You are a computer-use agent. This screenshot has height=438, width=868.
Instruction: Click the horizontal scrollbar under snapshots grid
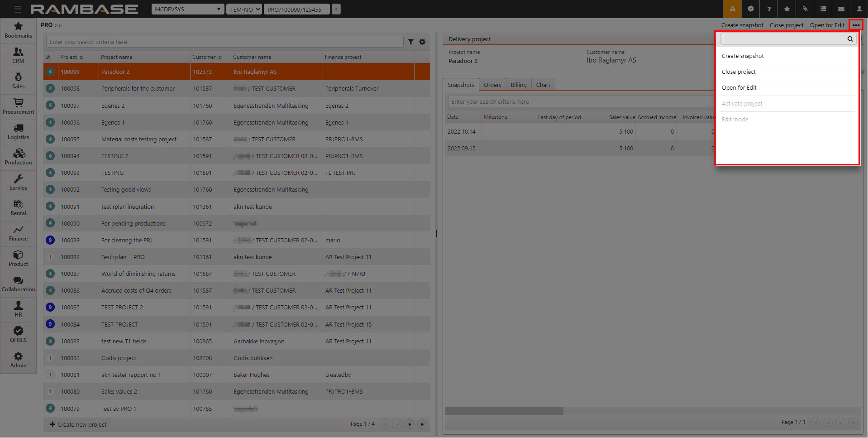[504, 411]
